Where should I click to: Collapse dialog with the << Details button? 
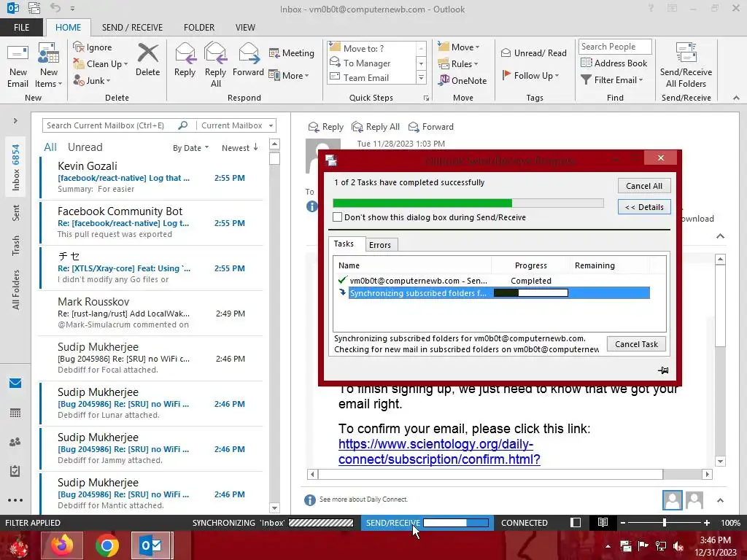(x=644, y=207)
